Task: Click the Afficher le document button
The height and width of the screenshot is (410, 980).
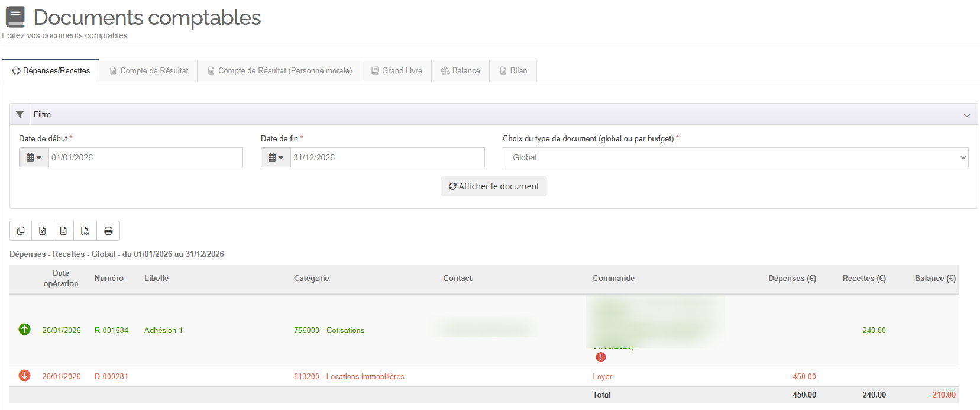Action: (493, 186)
